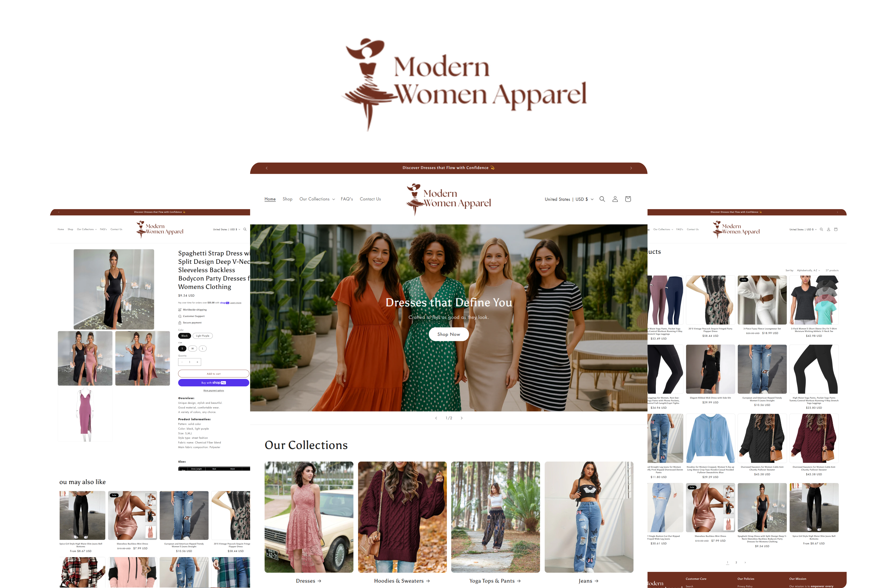
Task: Show previous hero slide below the banner
Action: (x=436, y=418)
